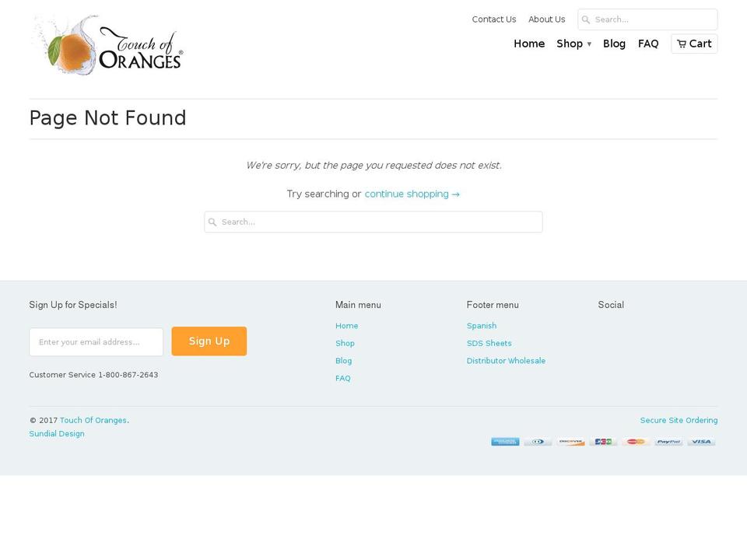Open Home in top navigation

pos(529,44)
